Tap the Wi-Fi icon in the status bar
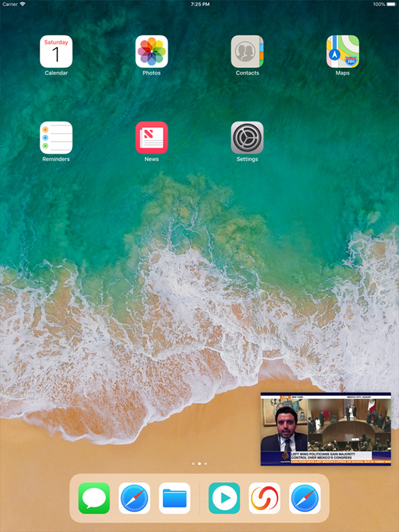 [x=23, y=4]
